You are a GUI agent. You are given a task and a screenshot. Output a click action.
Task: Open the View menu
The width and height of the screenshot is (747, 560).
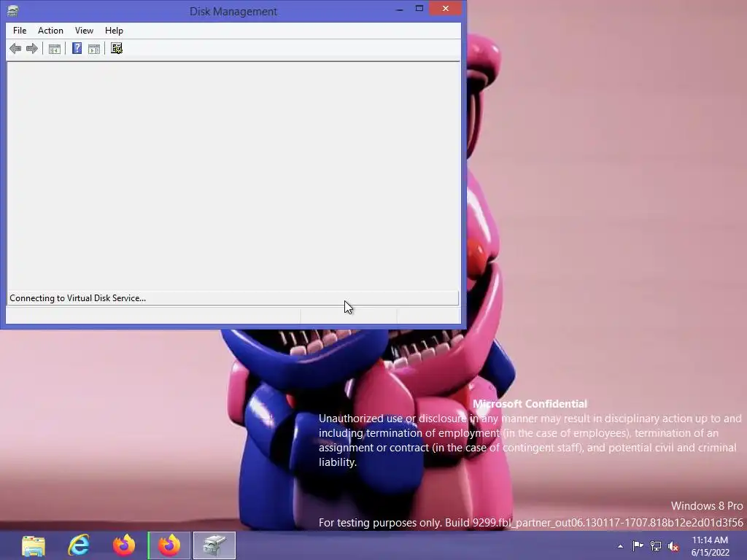pos(84,31)
